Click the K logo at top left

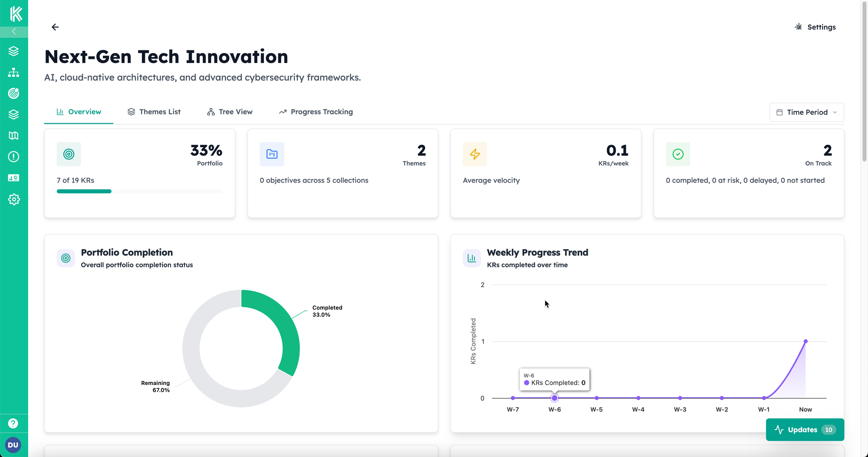tap(14, 13)
